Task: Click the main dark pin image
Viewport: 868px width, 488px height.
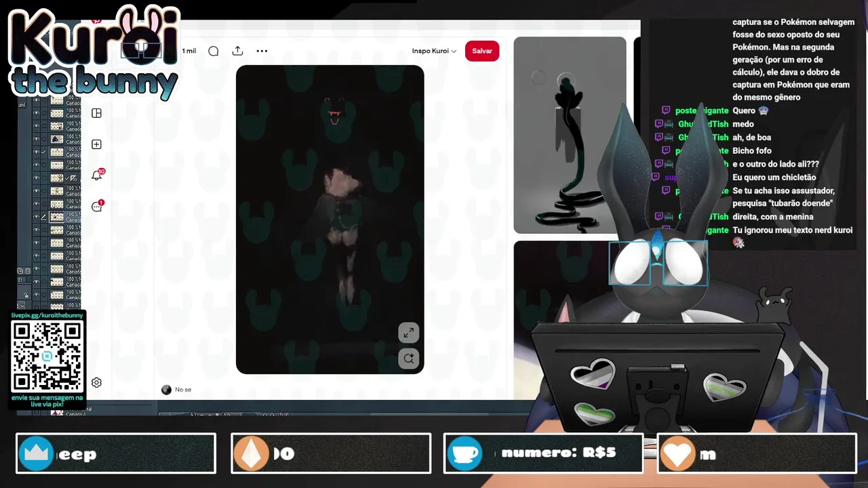Action: (x=330, y=219)
